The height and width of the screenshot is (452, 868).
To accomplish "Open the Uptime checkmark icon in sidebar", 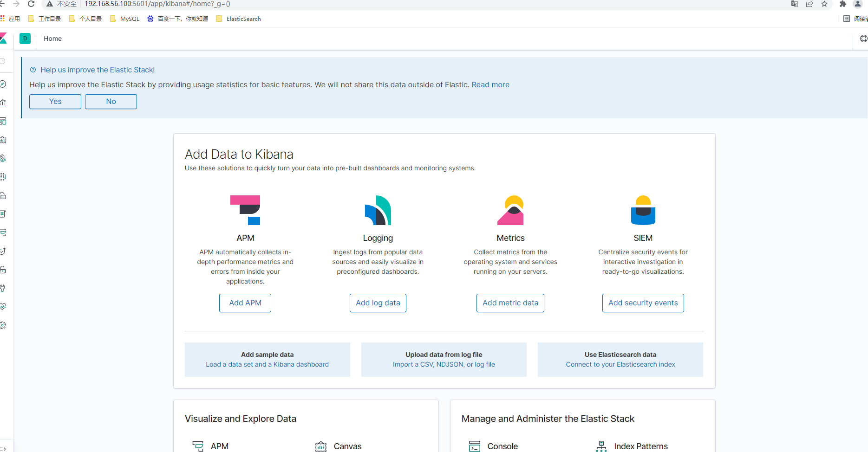I will pos(4,251).
